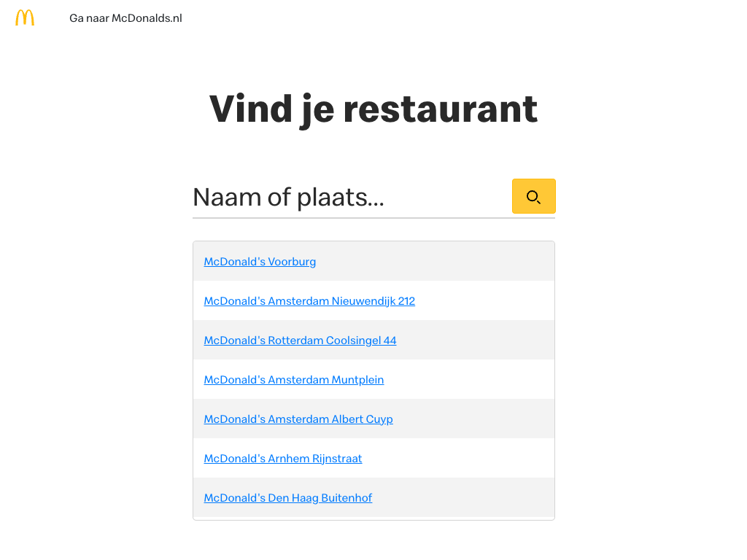Click the magnifying glass search icon

click(x=533, y=197)
